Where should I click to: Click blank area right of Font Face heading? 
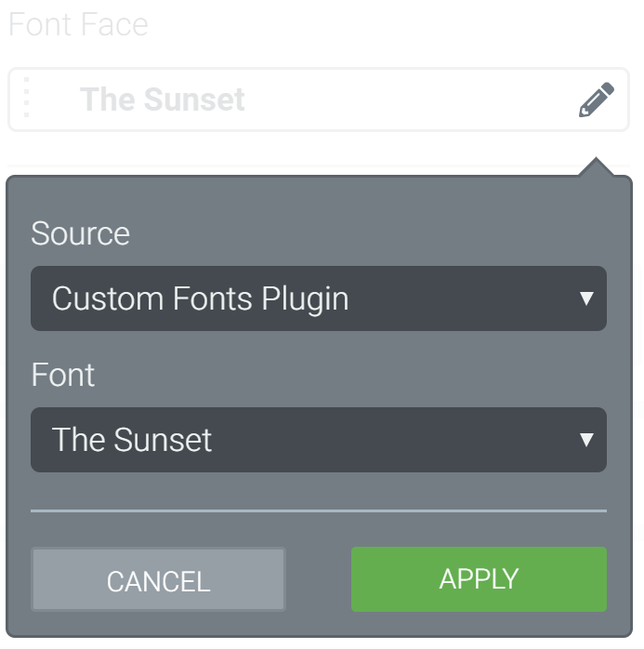pyautogui.click(x=390, y=25)
